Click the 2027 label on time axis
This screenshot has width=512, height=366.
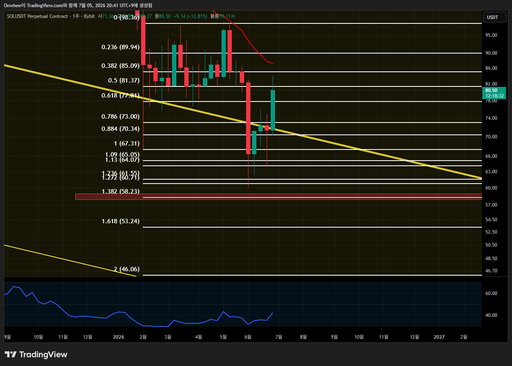(x=439, y=337)
